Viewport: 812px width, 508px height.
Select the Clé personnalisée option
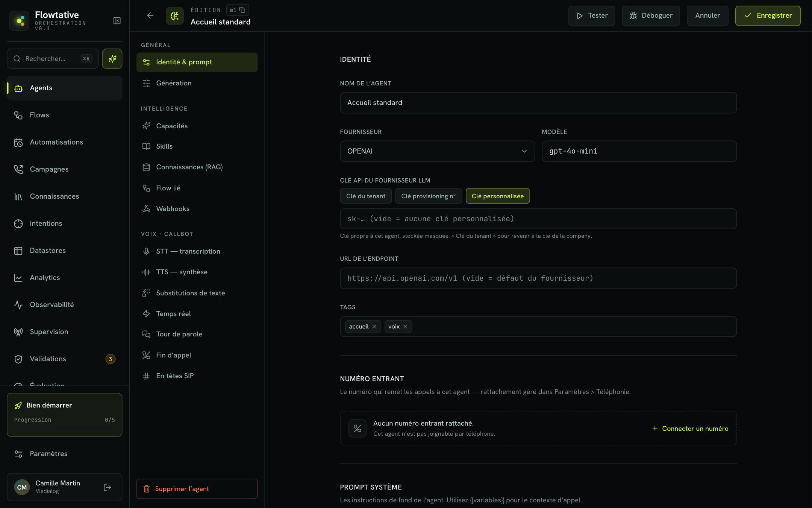pos(498,196)
